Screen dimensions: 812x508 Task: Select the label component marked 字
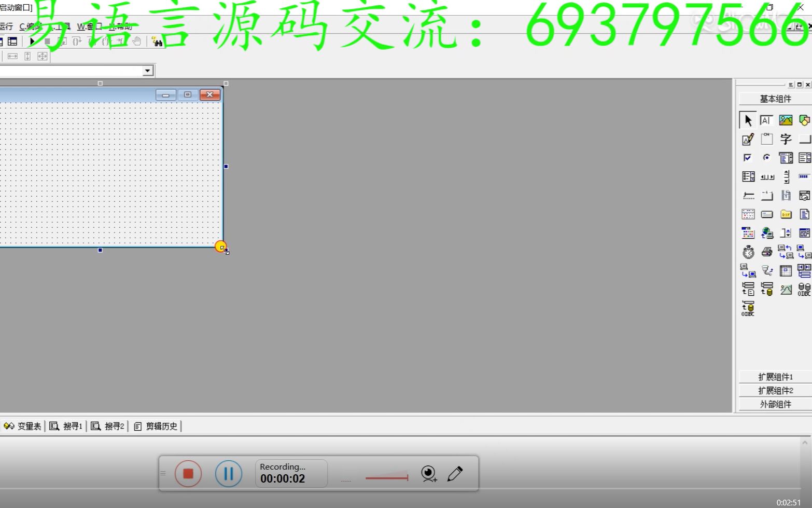coord(786,139)
